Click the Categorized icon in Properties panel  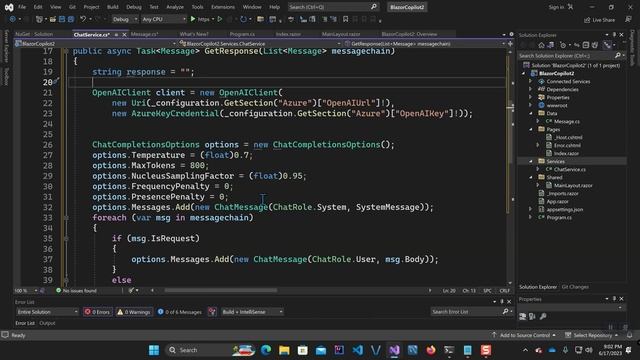point(522,316)
